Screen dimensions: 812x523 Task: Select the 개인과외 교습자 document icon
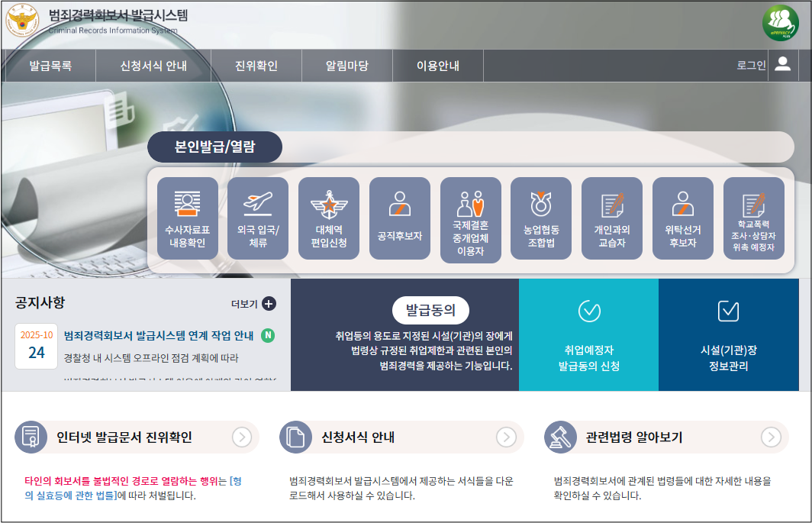click(611, 218)
